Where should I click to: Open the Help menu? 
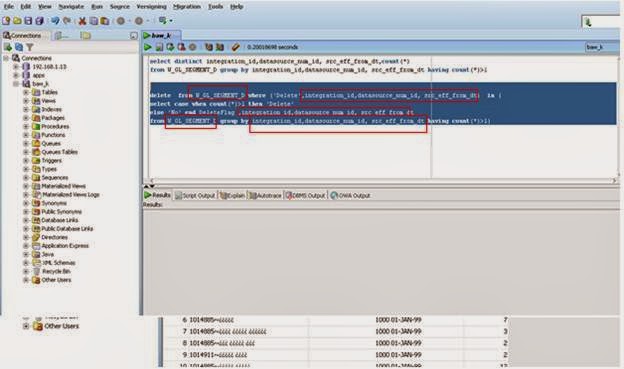236,6
